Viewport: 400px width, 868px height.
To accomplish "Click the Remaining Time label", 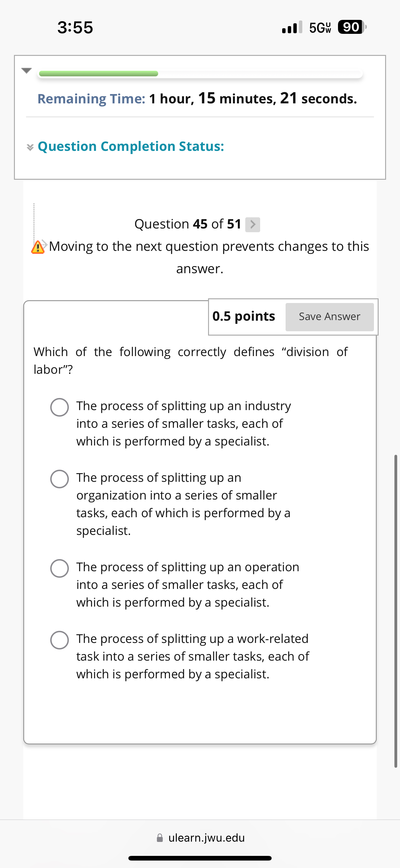I will coord(91,99).
